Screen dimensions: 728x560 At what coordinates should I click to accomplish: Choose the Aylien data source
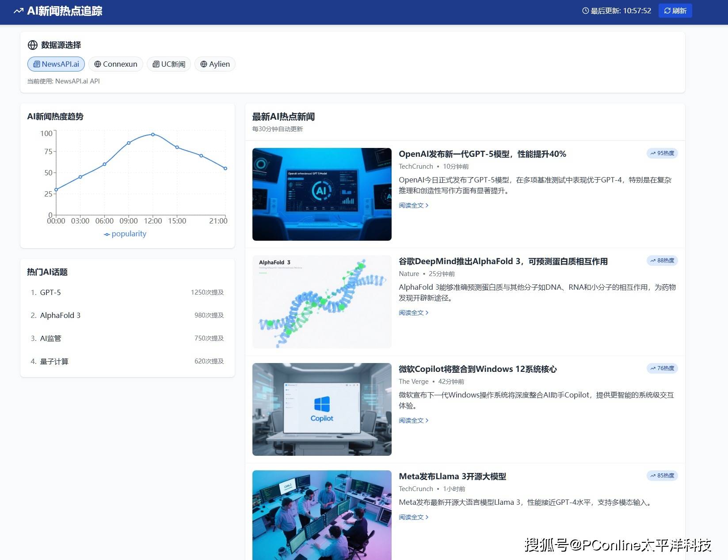pyautogui.click(x=215, y=64)
